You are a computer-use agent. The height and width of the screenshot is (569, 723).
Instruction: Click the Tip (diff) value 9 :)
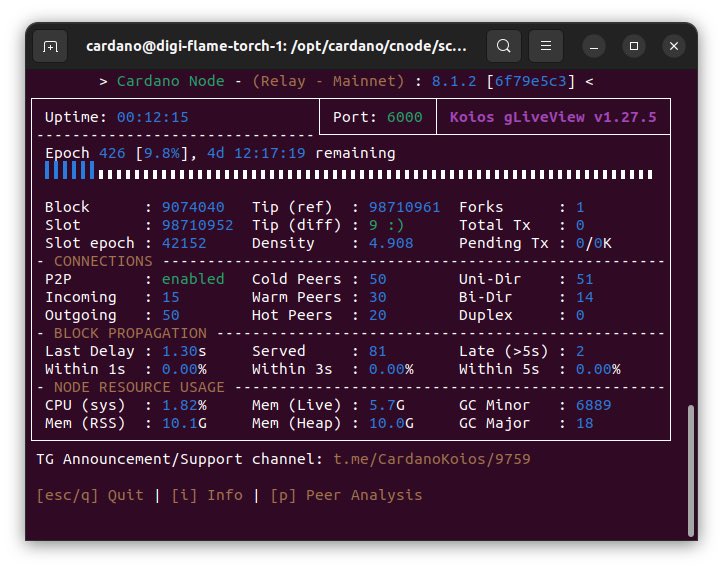[386, 225]
